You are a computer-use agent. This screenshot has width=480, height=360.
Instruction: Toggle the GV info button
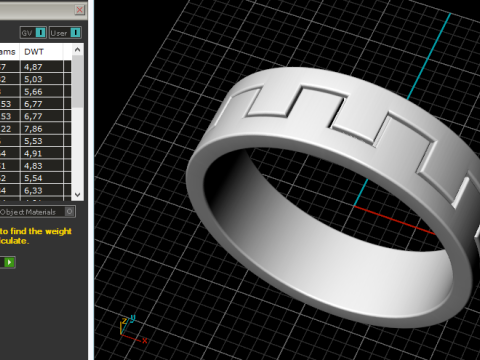(x=33, y=33)
